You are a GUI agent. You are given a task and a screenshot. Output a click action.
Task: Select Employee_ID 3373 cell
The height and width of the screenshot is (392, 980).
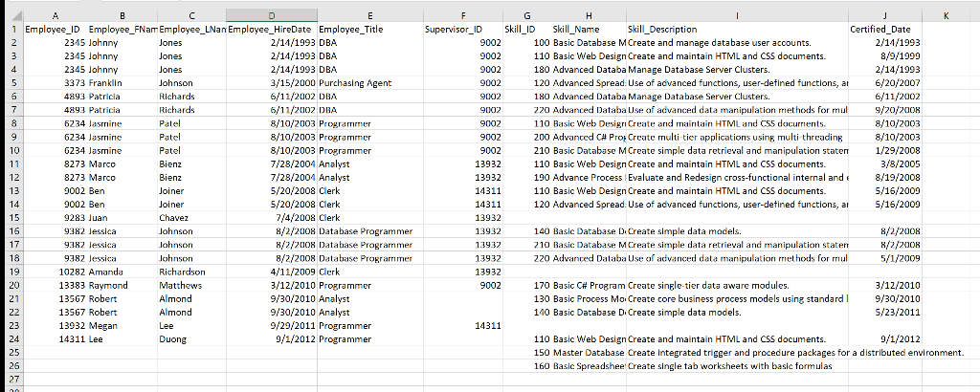(x=56, y=83)
